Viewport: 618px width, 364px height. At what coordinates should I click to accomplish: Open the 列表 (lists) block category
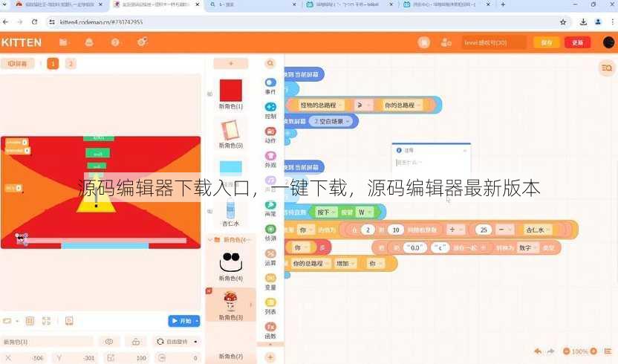(x=270, y=306)
